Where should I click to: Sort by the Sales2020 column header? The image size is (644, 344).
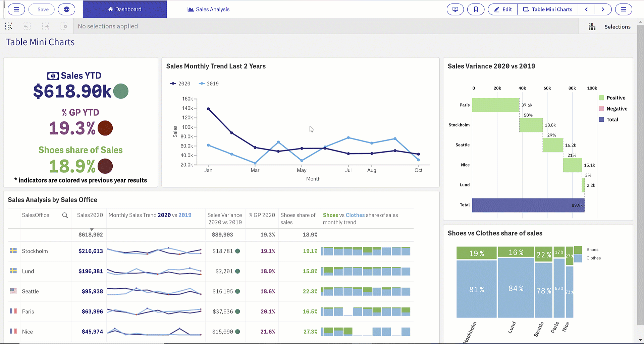(x=90, y=215)
